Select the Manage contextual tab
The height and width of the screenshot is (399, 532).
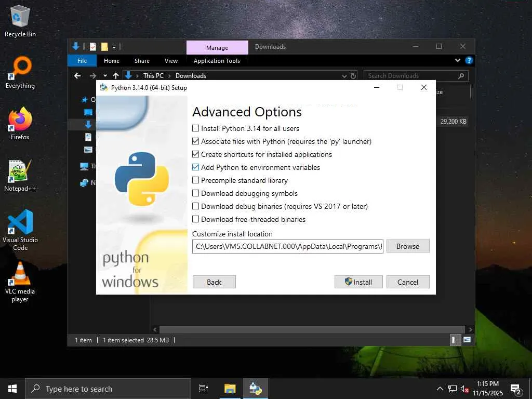coord(217,47)
